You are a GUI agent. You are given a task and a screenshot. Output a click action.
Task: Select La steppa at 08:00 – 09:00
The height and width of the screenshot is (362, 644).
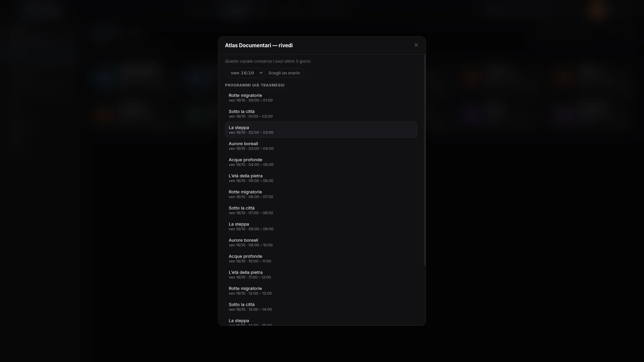[x=321, y=226]
